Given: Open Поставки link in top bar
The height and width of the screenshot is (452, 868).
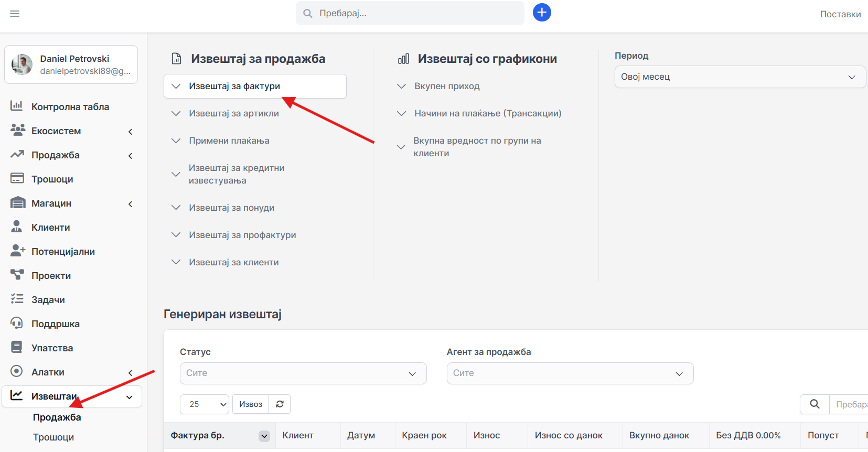Looking at the screenshot, I should tap(840, 14).
